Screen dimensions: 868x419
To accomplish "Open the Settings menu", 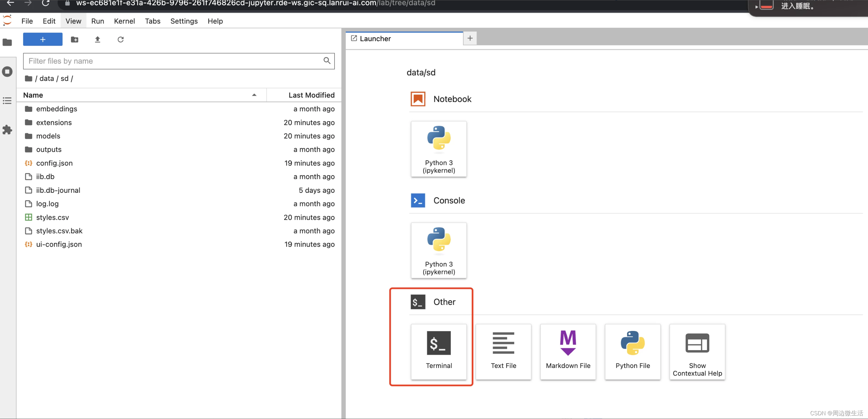I will click(x=184, y=21).
